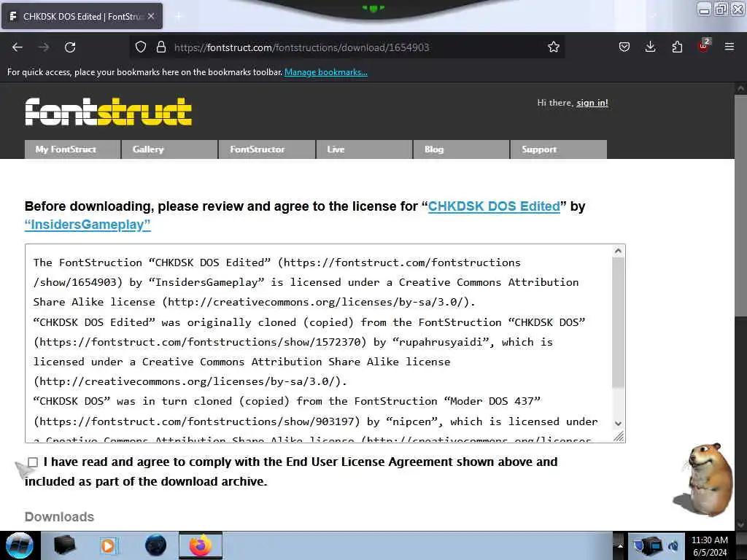Click the license box scroll-down arrow

(618, 424)
